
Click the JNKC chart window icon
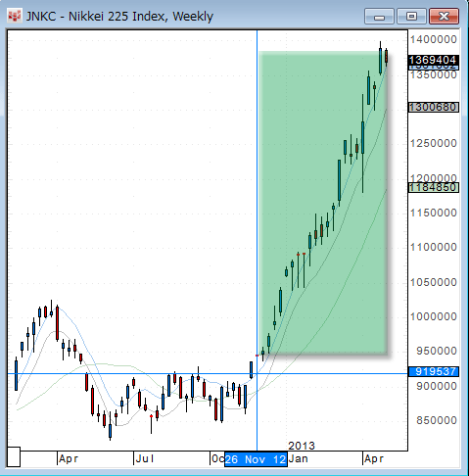15,16
